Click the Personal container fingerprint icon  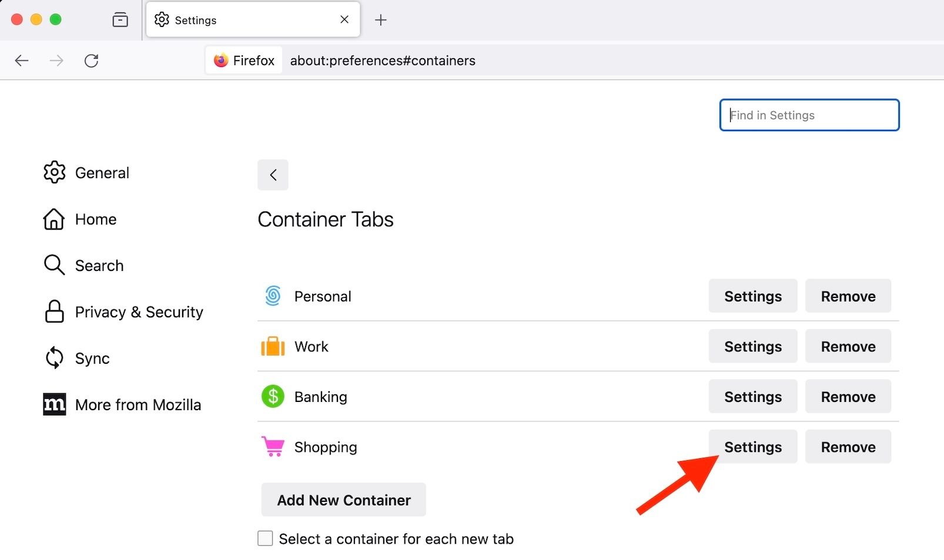point(273,296)
